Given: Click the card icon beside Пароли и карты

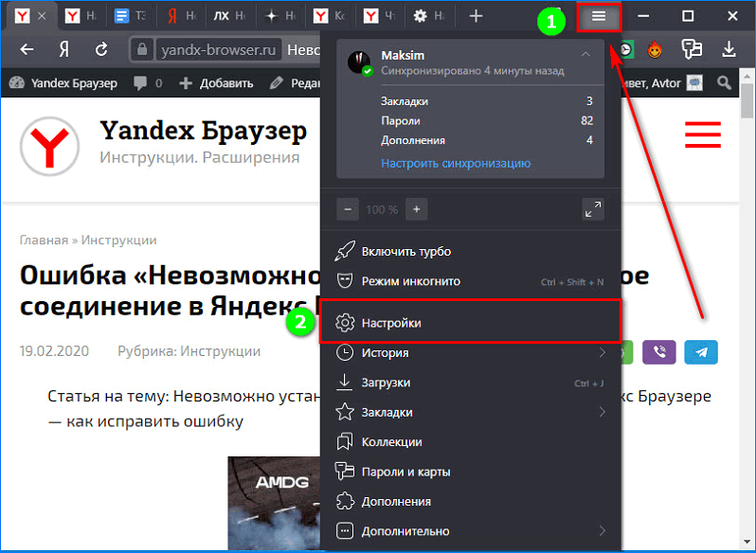Looking at the screenshot, I should click(x=344, y=472).
